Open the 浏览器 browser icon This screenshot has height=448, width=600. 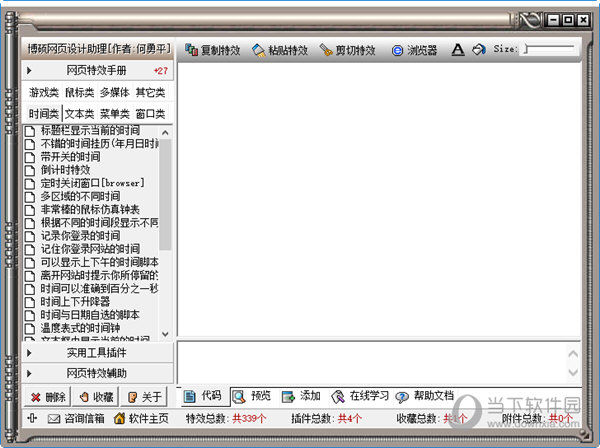(397, 49)
